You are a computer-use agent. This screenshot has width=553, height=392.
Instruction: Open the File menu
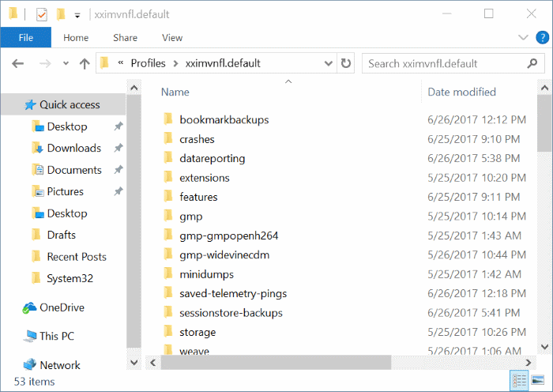click(x=25, y=37)
